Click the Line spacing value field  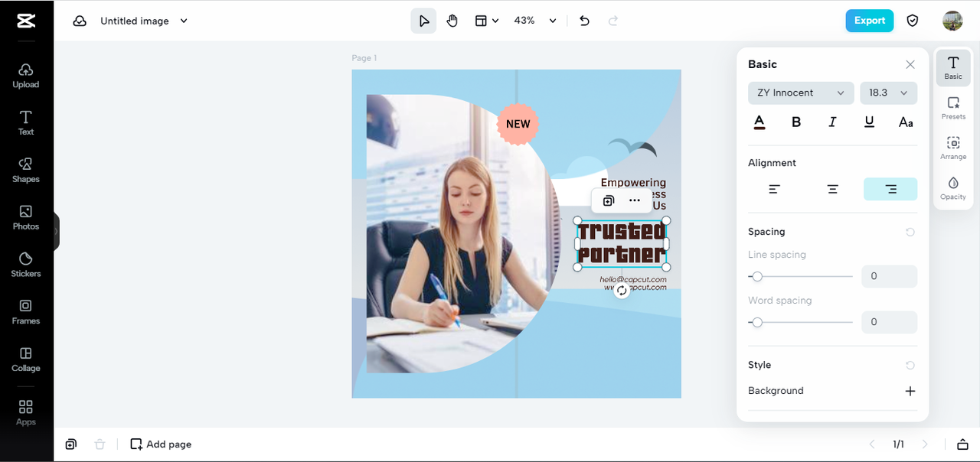coord(889,276)
